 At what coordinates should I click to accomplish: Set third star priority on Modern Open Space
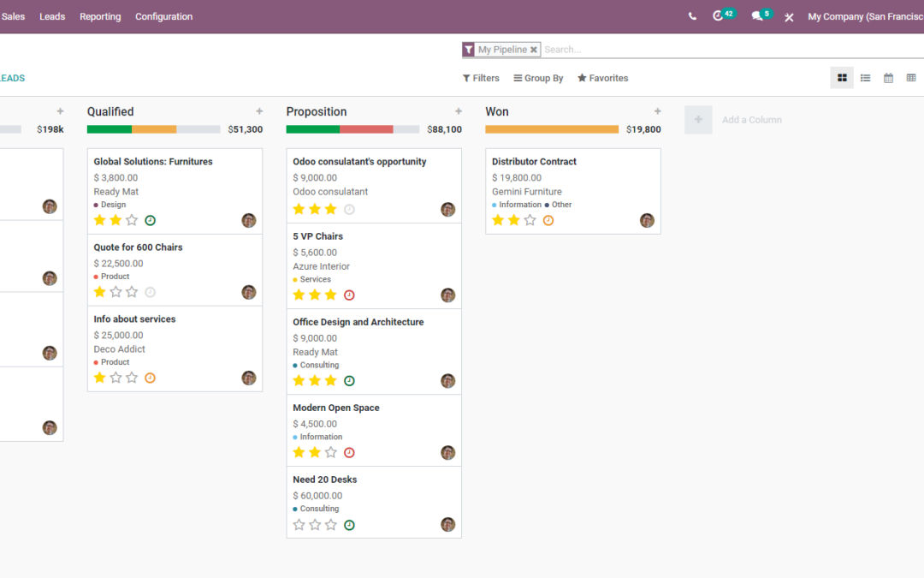point(331,452)
